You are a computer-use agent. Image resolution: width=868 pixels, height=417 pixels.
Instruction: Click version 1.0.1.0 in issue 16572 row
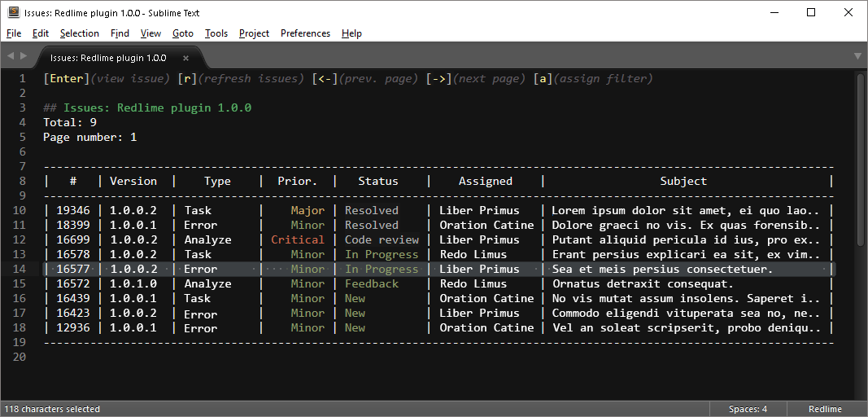133,284
